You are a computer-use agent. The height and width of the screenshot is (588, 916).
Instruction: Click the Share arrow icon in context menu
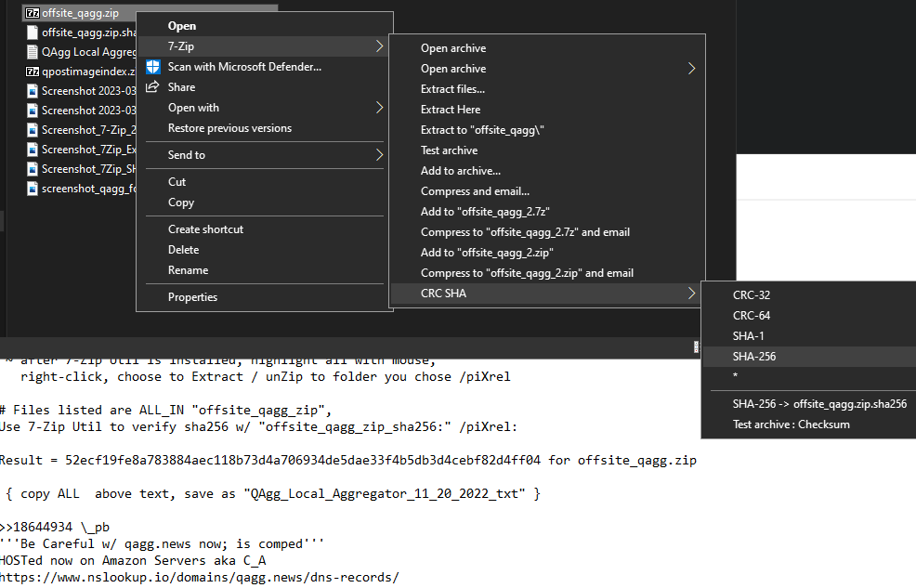[152, 87]
